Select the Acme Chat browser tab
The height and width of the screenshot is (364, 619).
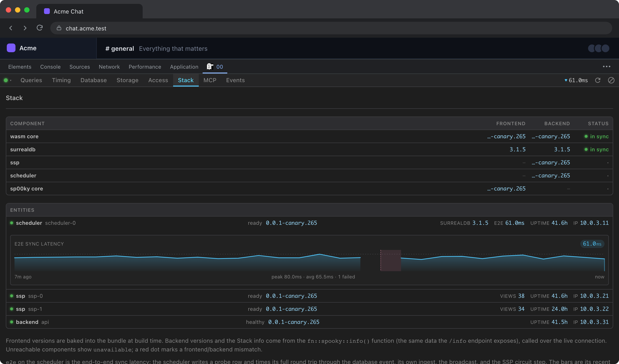(x=89, y=11)
